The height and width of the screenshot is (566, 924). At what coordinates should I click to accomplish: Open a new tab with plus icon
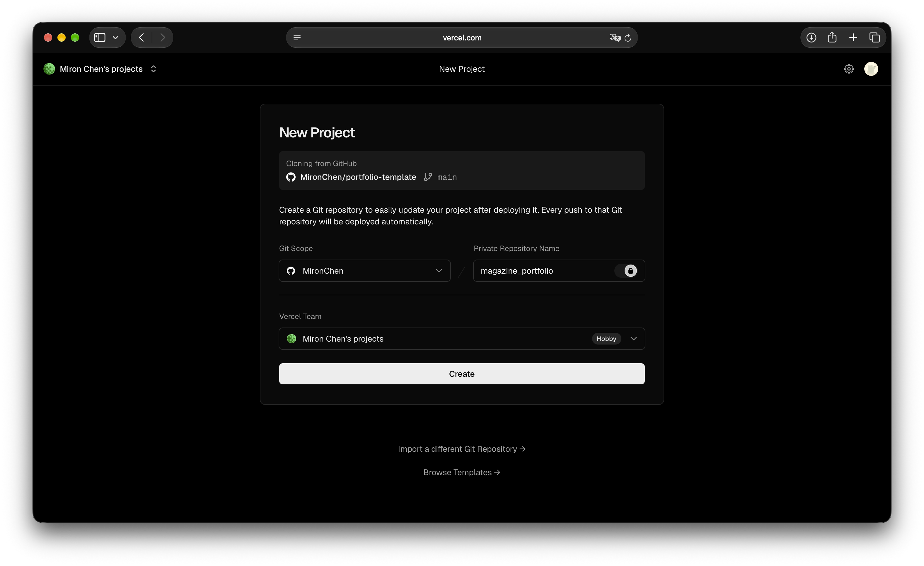coord(853,37)
